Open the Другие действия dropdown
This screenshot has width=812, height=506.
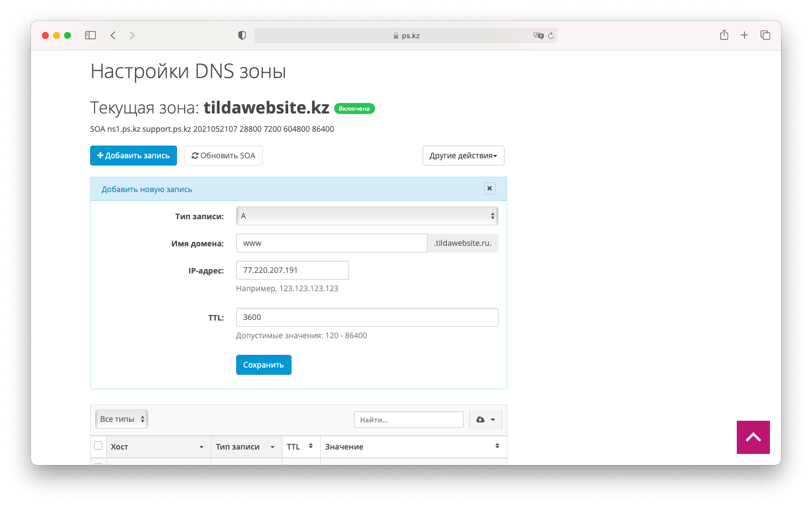pos(464,156)
